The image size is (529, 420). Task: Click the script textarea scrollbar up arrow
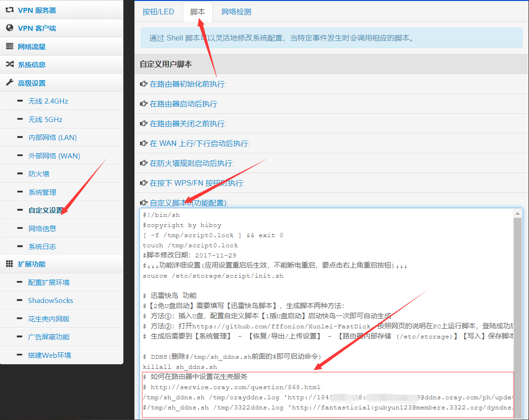tap(517, 213)
